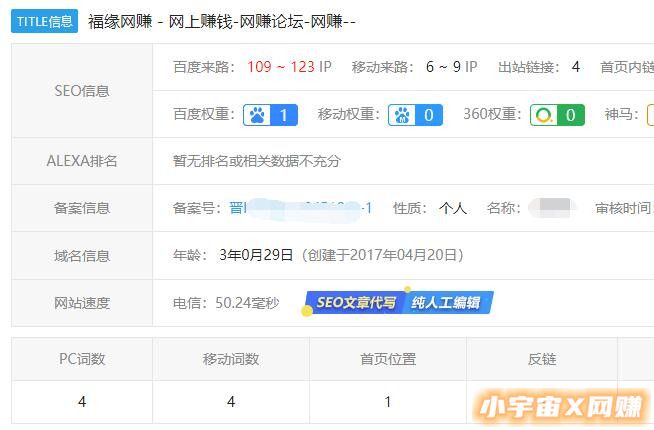The height and width of the screenshot is (430, 654).
Task: Select the 备案信息 row header
Action: click(x=82, y=208)
